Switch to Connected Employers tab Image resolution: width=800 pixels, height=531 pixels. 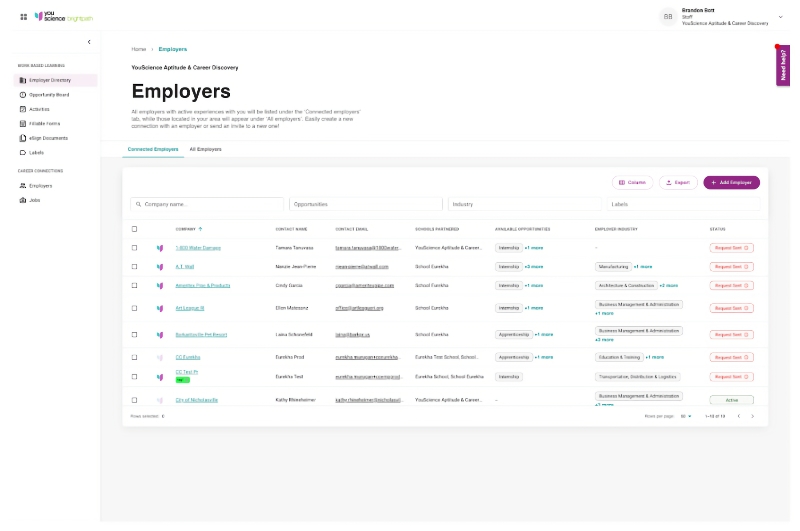(x=153, y=149)
